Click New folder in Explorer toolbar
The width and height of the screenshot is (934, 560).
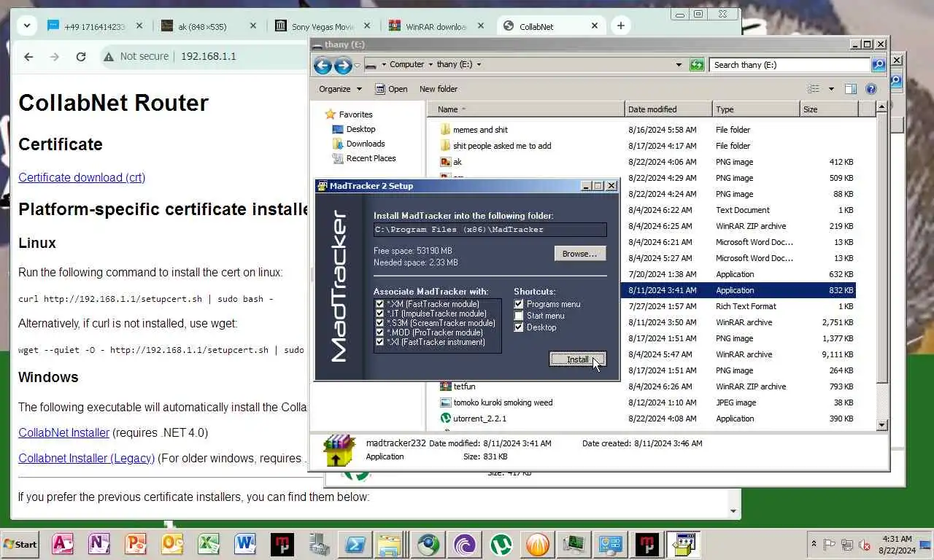tap(438, 89)
